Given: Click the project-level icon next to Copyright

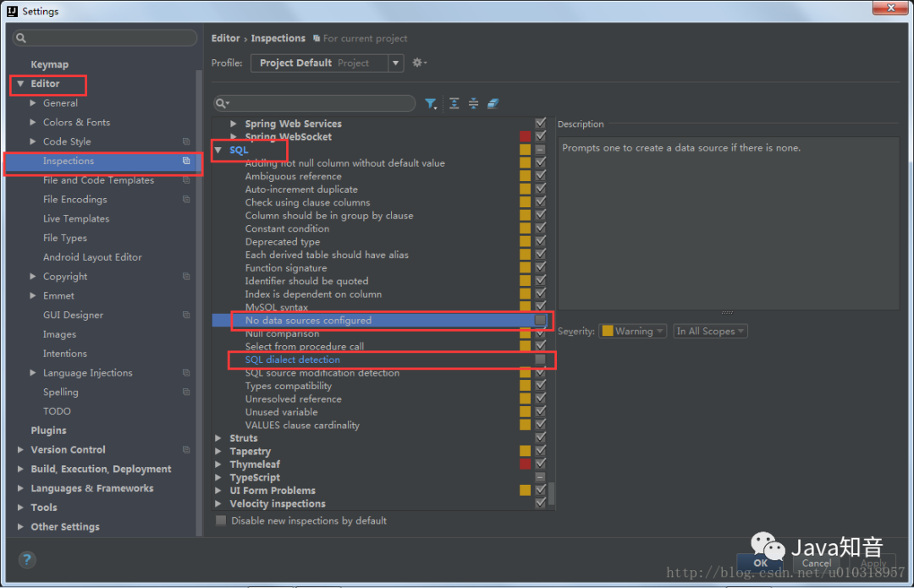Looking at the screenshot, I should (x=186, y=276).
